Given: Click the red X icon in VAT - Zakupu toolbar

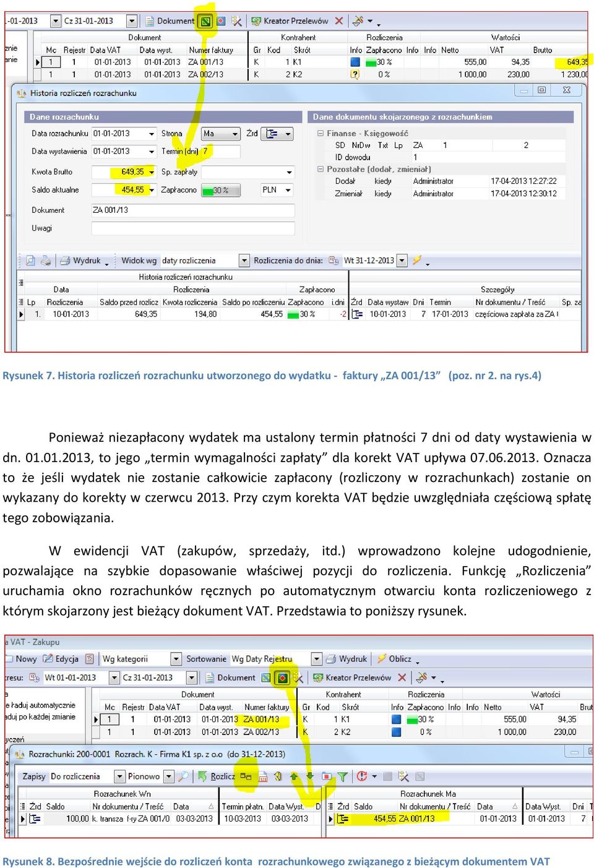Looking at the screenshot, I should (402, 678).
